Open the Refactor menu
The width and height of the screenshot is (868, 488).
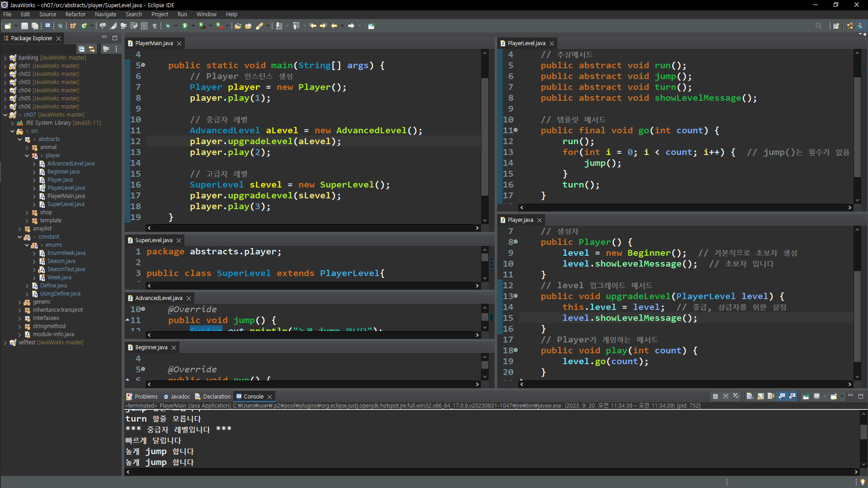pyautogui.click(x=75, y=14)
